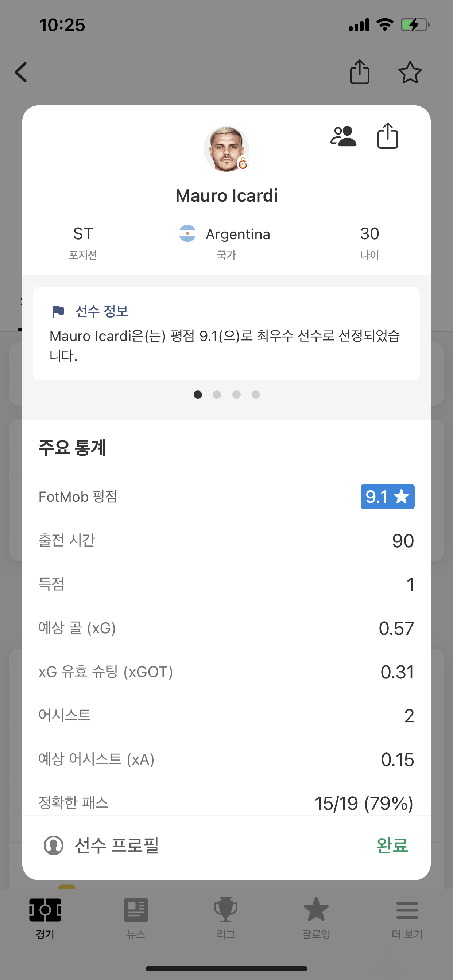Switch to the 경기 tab
This screenshot has height=980, width=453.
45,916
